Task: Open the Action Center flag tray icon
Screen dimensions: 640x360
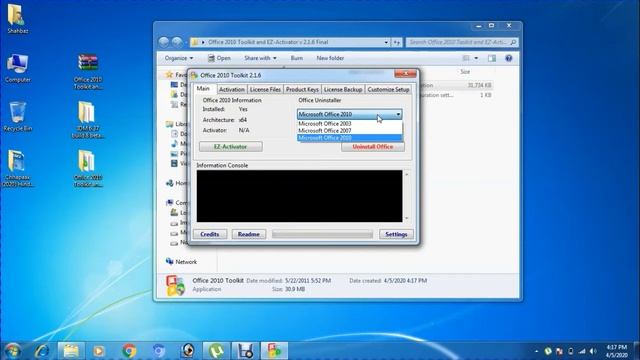Action: coord(560,351)
